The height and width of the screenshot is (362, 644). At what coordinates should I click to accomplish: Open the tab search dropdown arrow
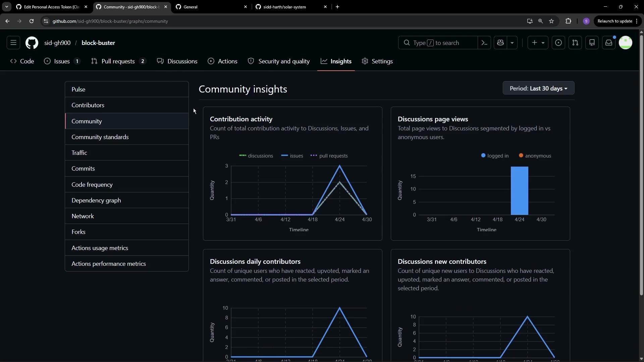click(6, 7)
